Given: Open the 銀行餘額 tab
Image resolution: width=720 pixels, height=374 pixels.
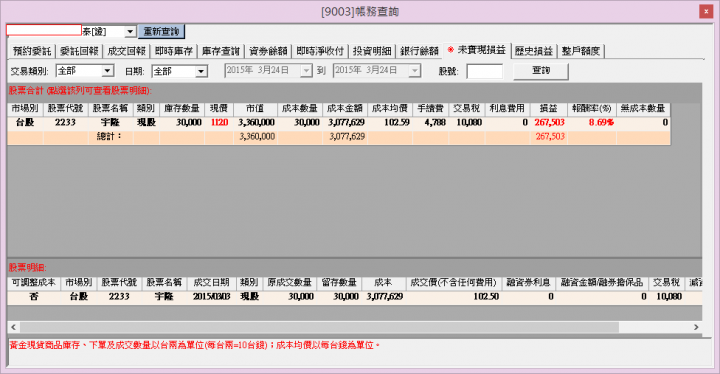Looking at the screenshot, I should (419, 51).
